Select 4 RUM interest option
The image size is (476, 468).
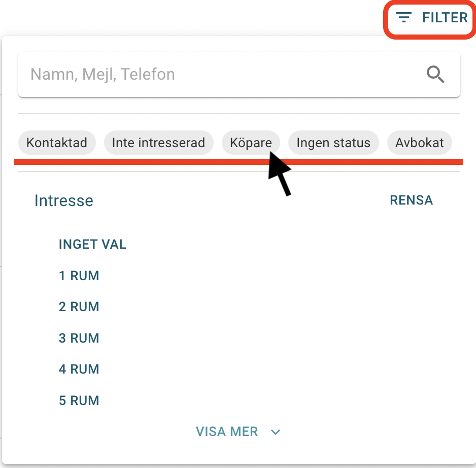(x=79, y=369)
